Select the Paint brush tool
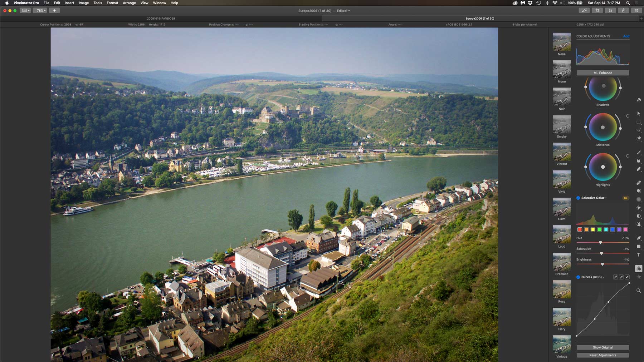This screenshot has height=362, width=644. point(639,153)
